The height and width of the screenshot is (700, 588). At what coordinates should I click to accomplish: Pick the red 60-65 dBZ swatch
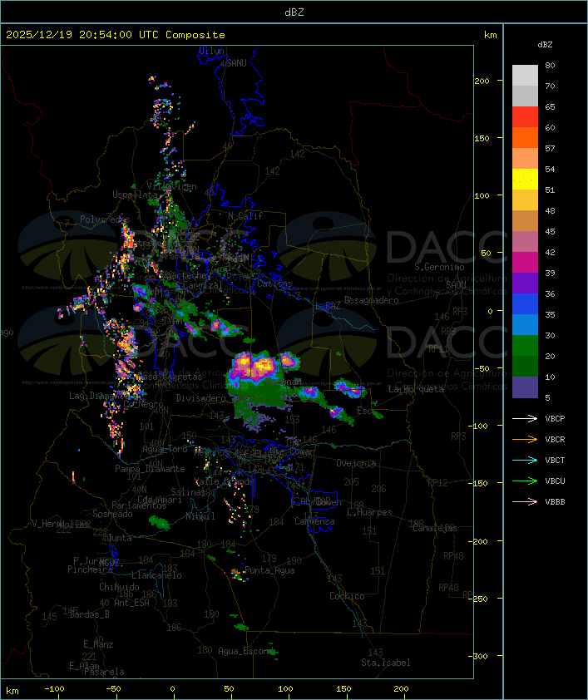coord(525,117)
